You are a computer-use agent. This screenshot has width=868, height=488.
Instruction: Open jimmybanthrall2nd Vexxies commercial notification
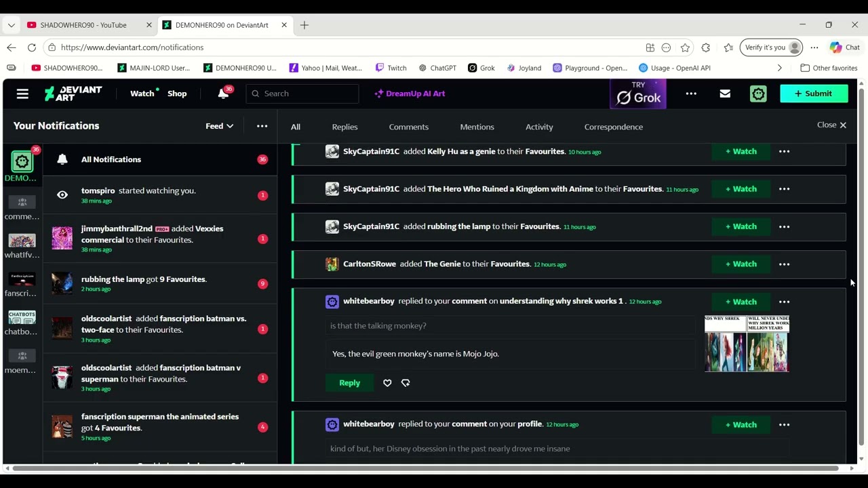coord(160,239)
